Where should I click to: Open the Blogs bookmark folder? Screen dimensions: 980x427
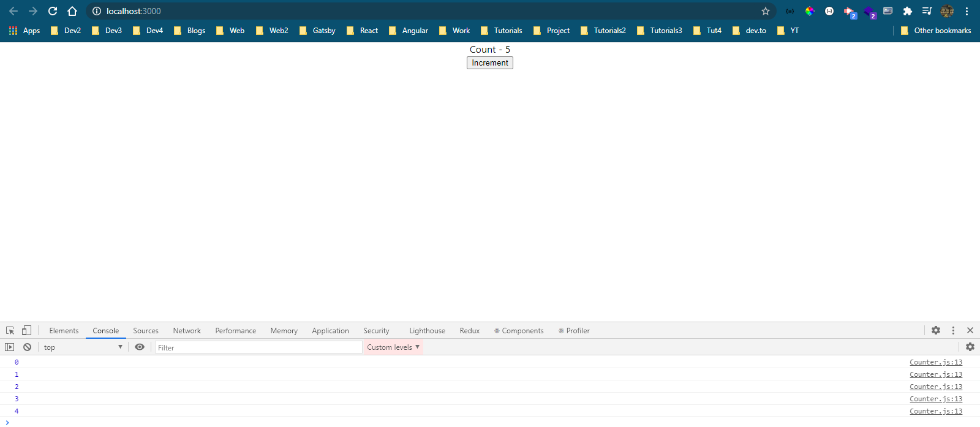190,31
